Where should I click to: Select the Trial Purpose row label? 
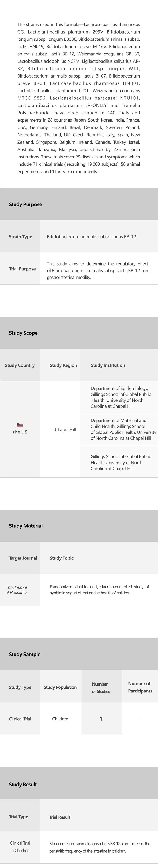click(x=22, y=269)
